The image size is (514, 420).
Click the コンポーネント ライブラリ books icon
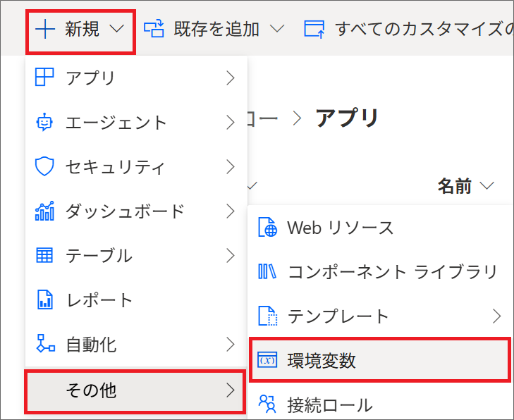[267, 271]
